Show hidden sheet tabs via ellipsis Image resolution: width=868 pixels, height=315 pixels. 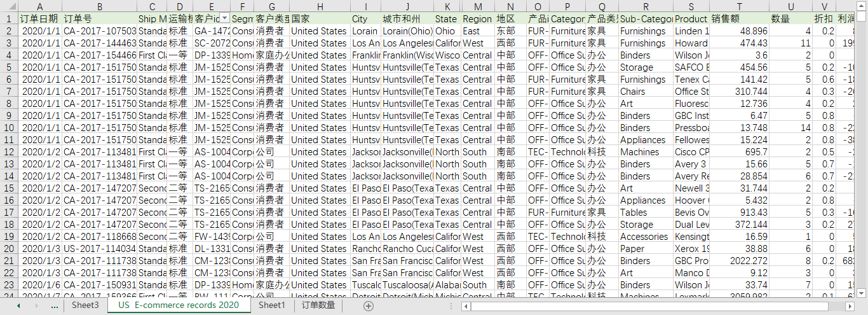(x=54, y=305)
